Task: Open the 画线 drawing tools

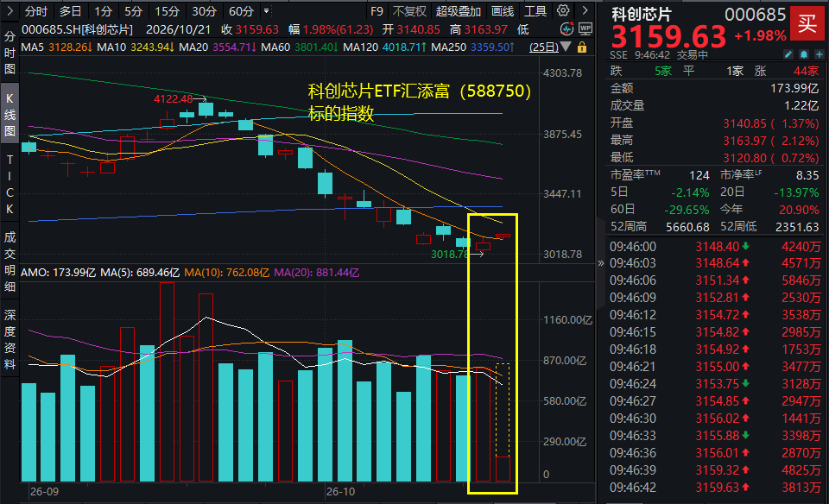Action: pos(503,11)
